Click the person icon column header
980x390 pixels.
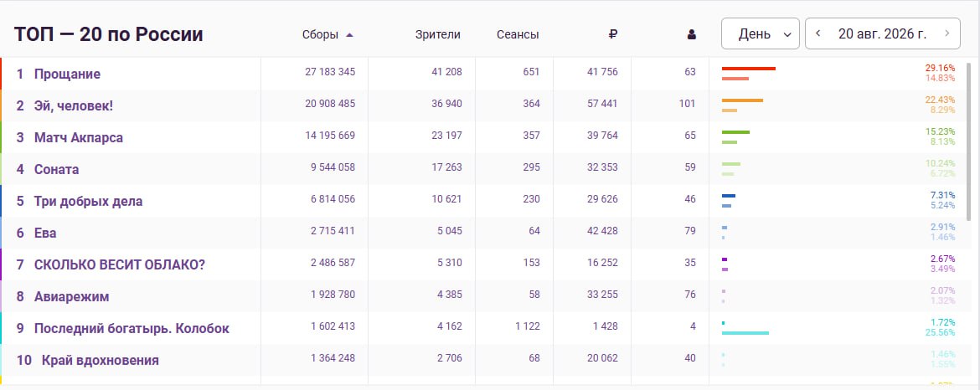click(x=691, y=35)
